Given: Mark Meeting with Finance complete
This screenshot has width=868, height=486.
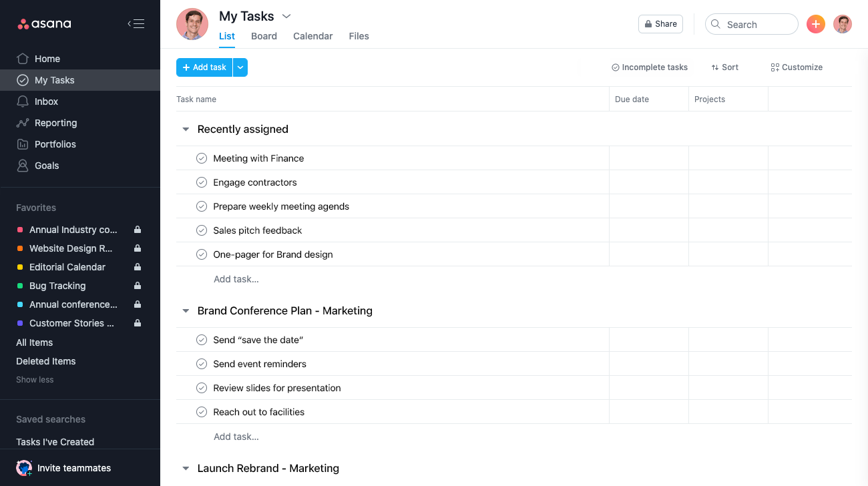Looking at the screenshot, I should click(202, 158).
